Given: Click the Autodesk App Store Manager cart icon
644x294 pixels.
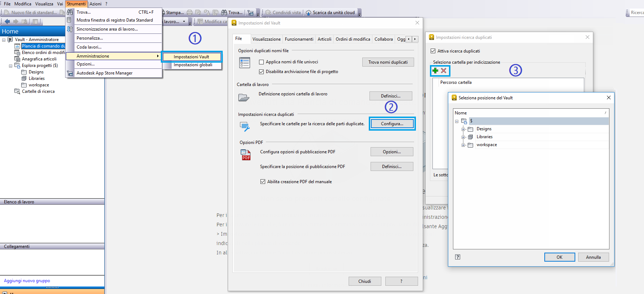Looking at the screenshot, I should [70, 73].
